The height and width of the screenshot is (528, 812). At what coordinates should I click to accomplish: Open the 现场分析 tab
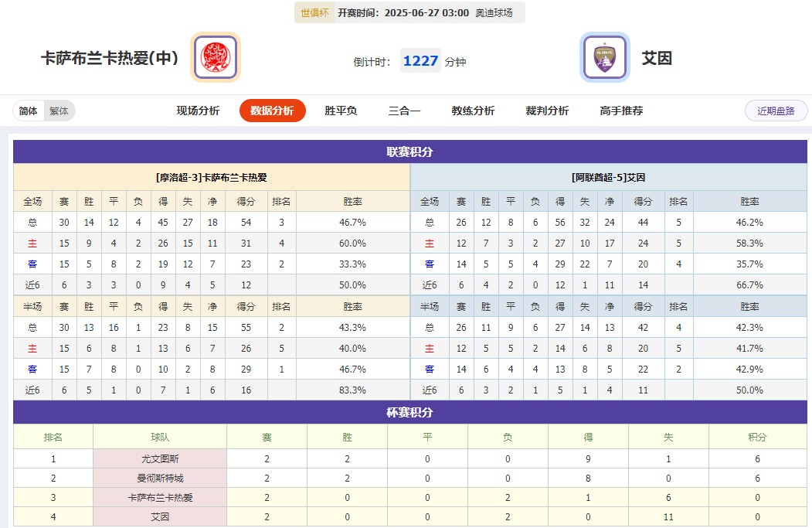(198, 111)
